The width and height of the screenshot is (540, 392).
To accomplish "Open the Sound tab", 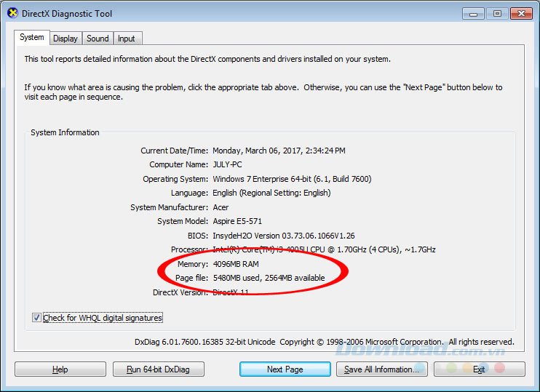I will tap(98, 39).
